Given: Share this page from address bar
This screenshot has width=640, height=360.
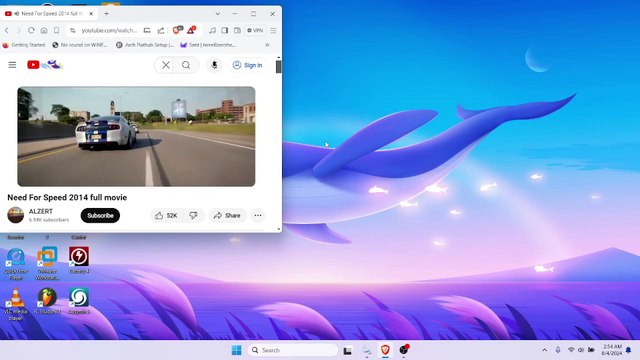Looking at the screenshot, I should [161, 30].
